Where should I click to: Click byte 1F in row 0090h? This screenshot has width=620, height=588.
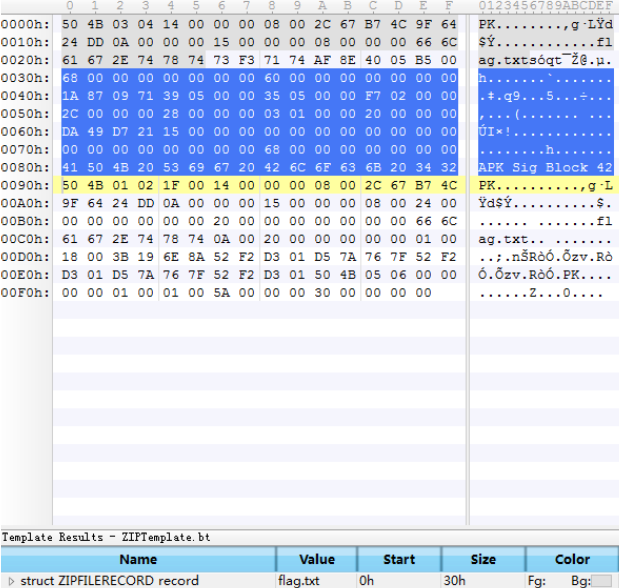click(x=170, y=185)
